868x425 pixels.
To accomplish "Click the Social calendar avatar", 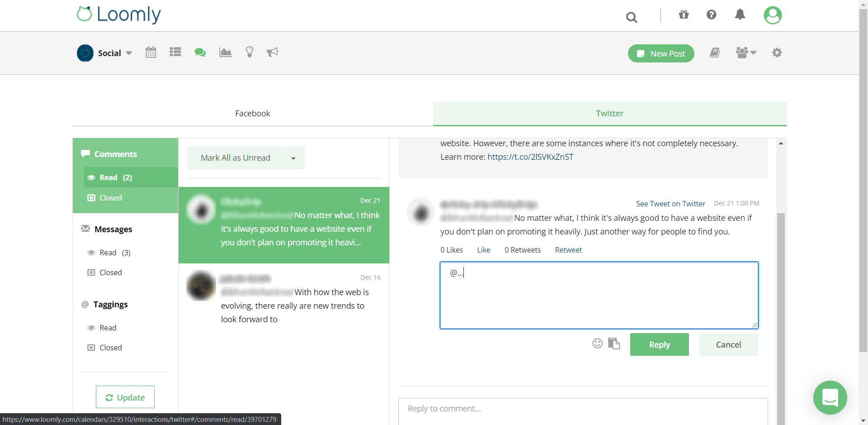I will pyautogui.click(x=85, y=53).
